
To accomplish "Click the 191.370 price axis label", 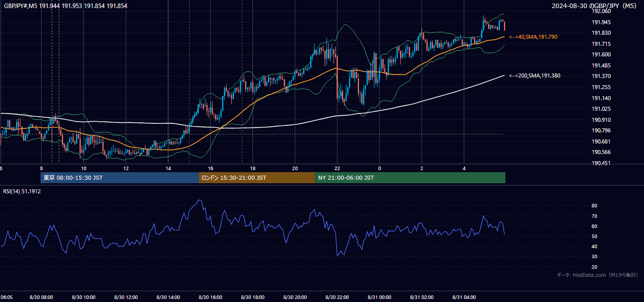I will [x=601, y=76].
